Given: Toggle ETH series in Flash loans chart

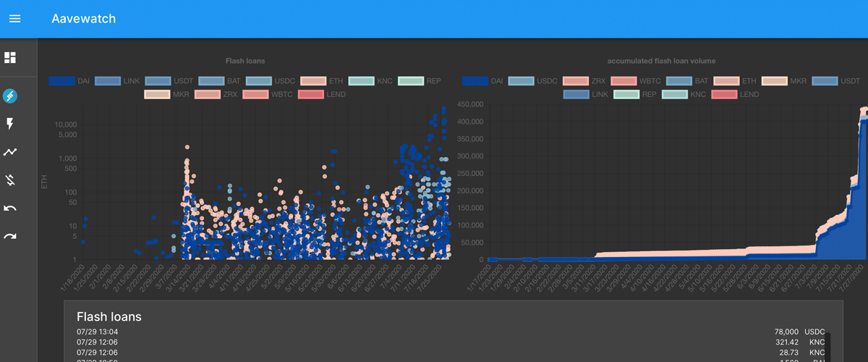Looking at the screenshot, I should coord(320,81).
